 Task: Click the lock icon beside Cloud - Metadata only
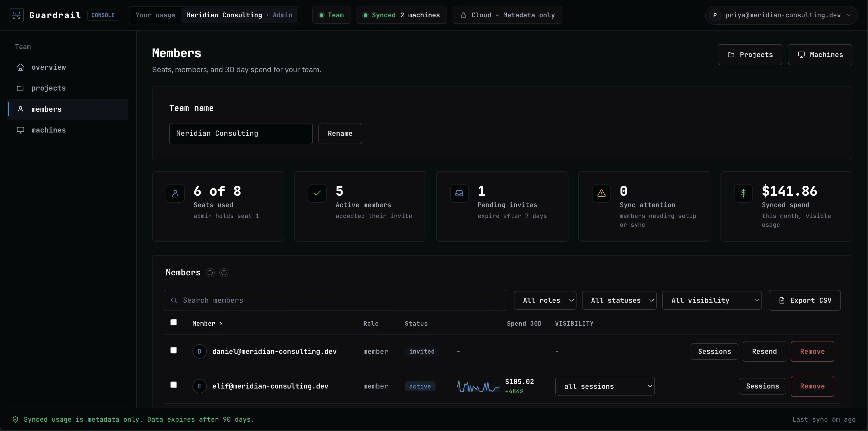[x=464, y=15]
